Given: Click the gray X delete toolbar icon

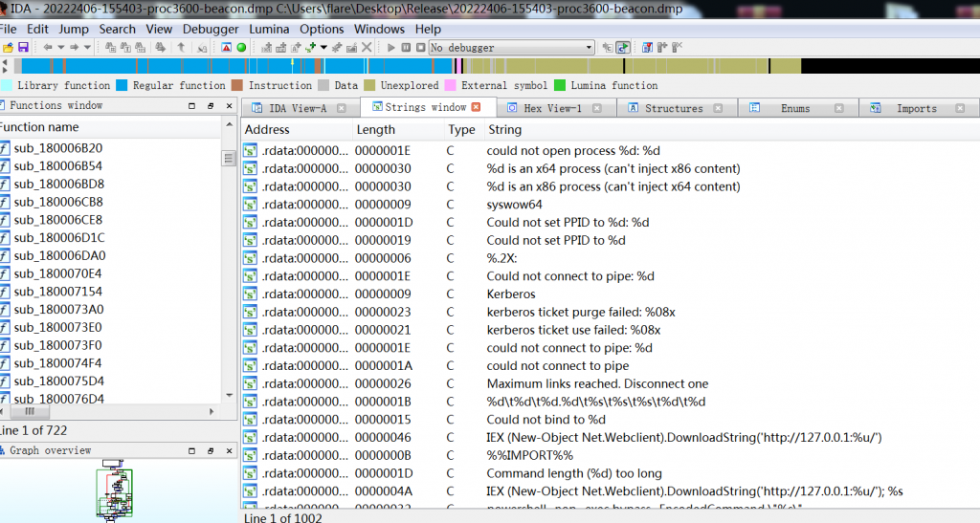Looking at the screenshot, I should click(367, 48).
